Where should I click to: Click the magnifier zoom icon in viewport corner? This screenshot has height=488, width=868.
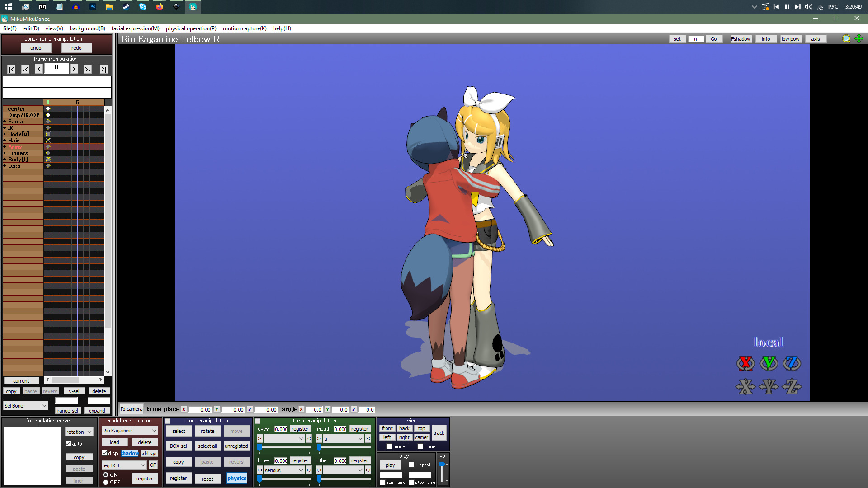pos(846,39)
